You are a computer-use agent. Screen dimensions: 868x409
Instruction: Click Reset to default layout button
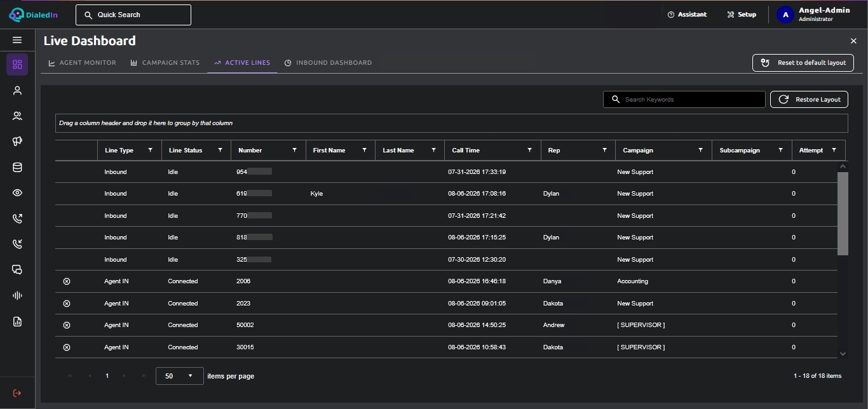803,63
